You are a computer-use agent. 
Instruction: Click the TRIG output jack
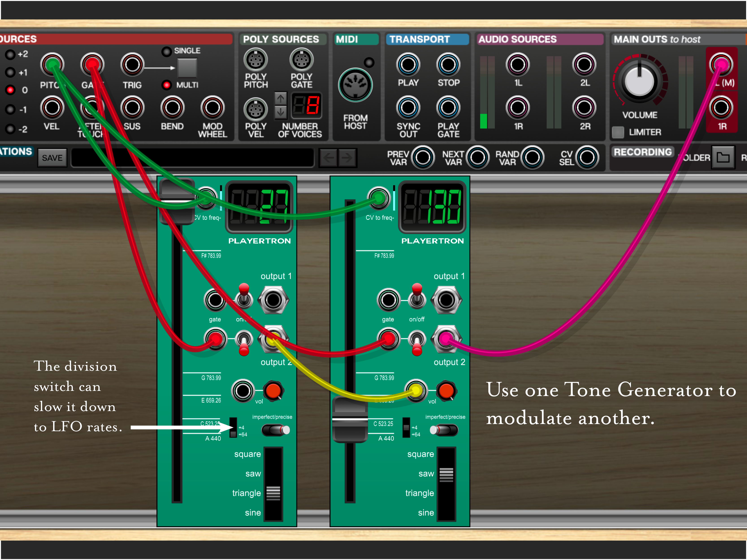click(x=132, y=65)
